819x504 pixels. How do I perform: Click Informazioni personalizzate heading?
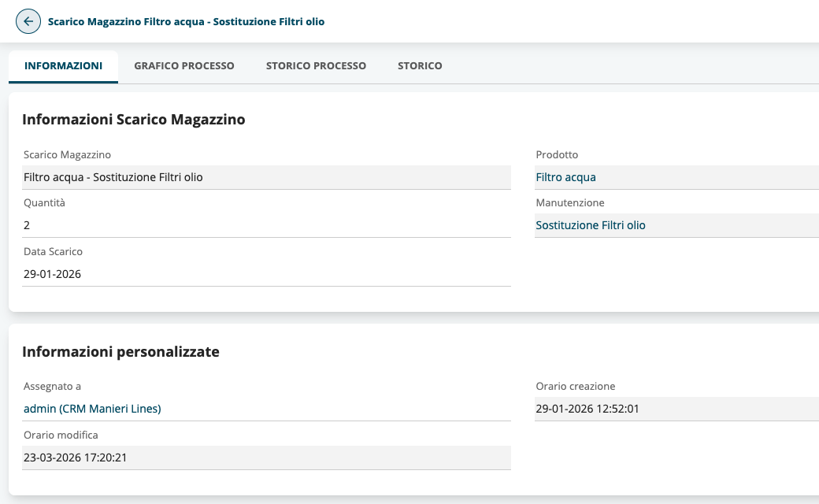[120, 351]
